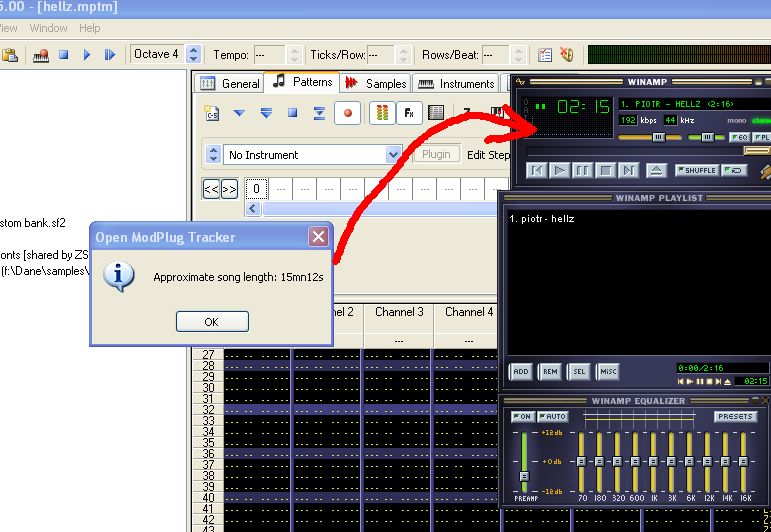Viewport: 771px width, 532px height.
Task: Toggle Winamp EQ window button
Action: point(739,137)
